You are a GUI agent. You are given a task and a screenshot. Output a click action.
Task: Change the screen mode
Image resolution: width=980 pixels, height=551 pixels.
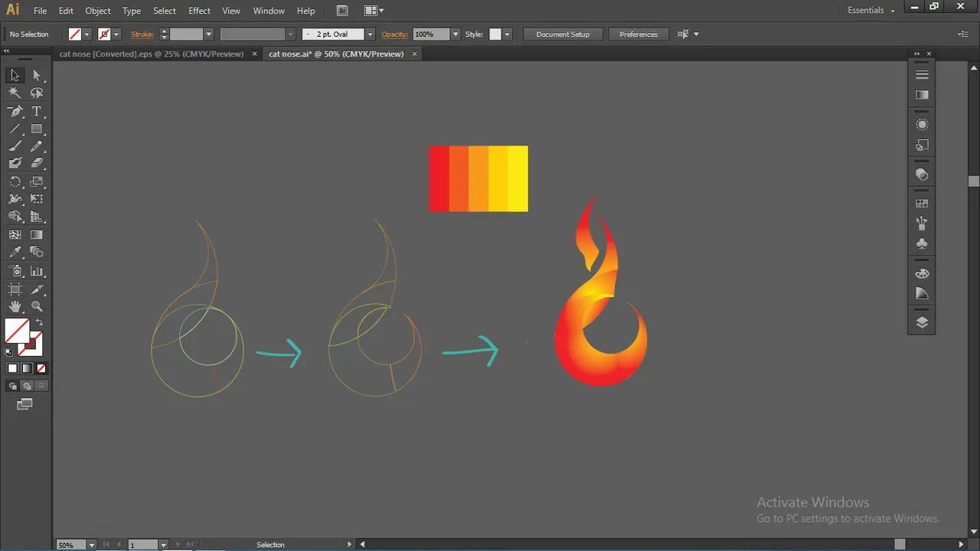coord(25,404)
